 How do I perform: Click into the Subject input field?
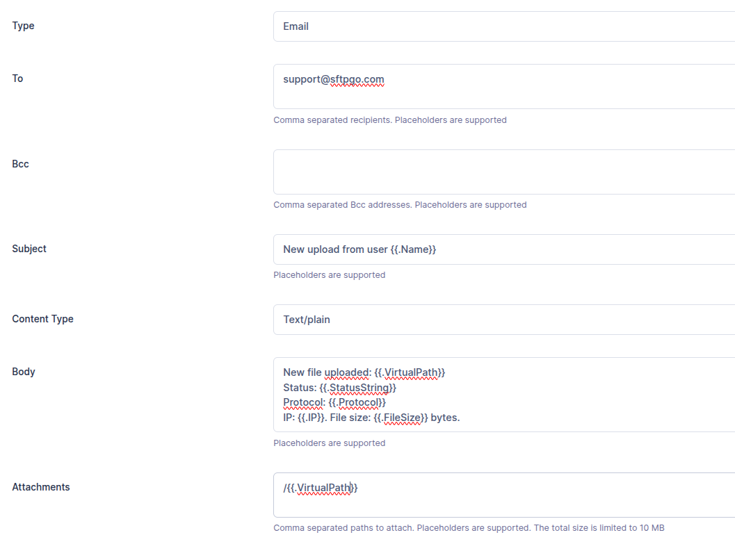[503, 249]
